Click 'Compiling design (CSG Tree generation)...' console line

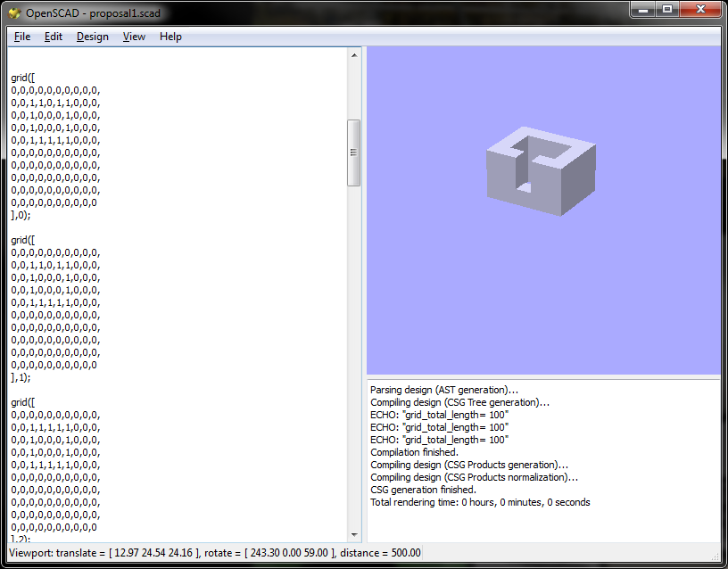coord(459,402)
